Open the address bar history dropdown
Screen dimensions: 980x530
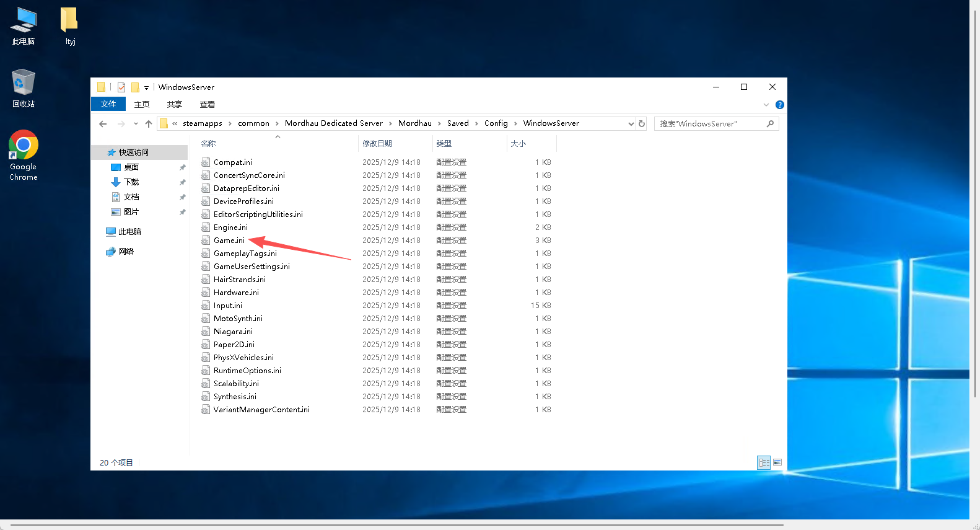pyautogui.click(x=631, y=124)
